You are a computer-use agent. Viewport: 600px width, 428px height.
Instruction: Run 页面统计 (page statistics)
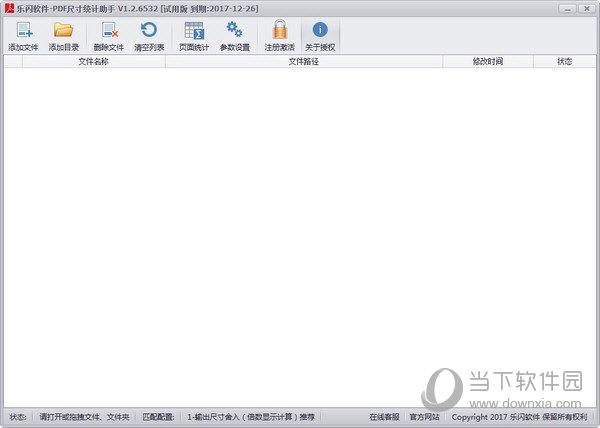(194, 36)
